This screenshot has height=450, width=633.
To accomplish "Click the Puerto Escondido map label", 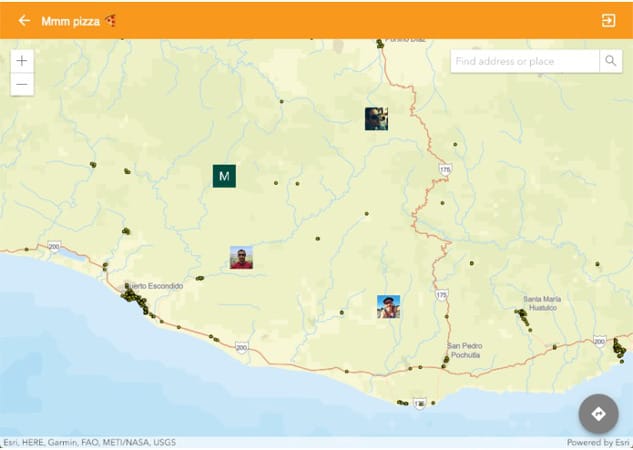I will [154, 286].
